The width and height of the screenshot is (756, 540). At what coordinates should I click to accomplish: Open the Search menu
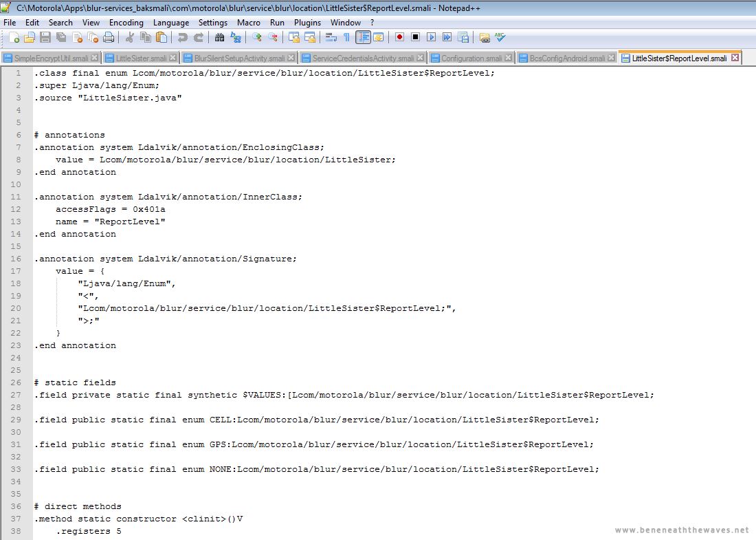60,23
